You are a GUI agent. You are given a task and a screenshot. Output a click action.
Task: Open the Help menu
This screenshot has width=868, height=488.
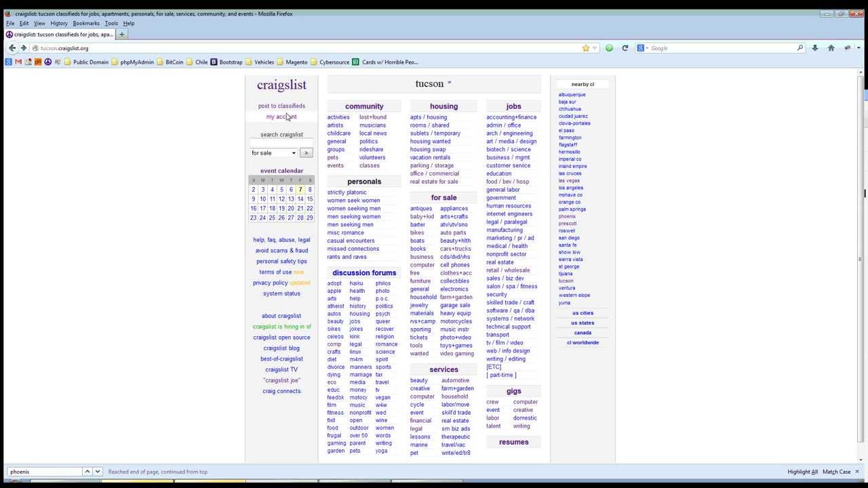tap(129, 23)
